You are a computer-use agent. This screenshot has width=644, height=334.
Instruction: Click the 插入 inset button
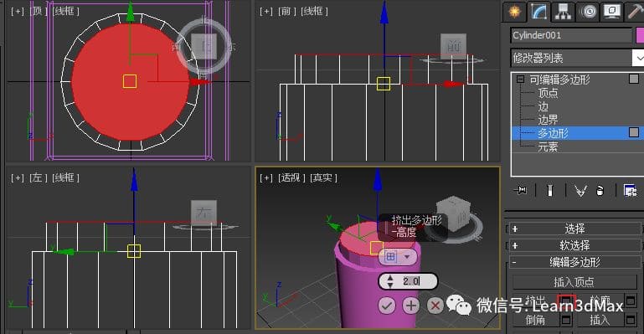click(x=600, y=320)
